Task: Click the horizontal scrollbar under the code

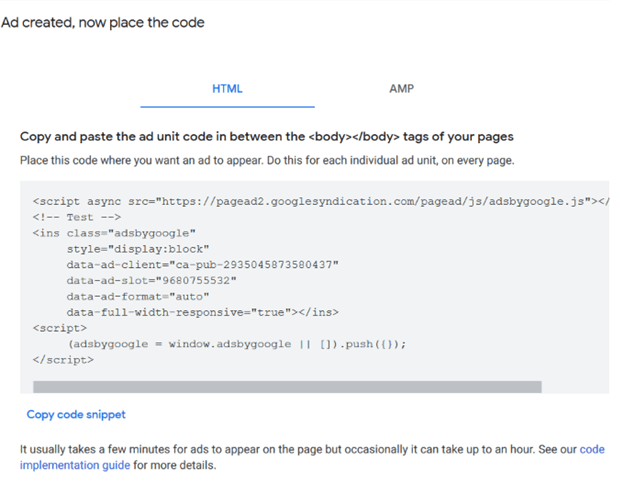Action: click(287, 386)
